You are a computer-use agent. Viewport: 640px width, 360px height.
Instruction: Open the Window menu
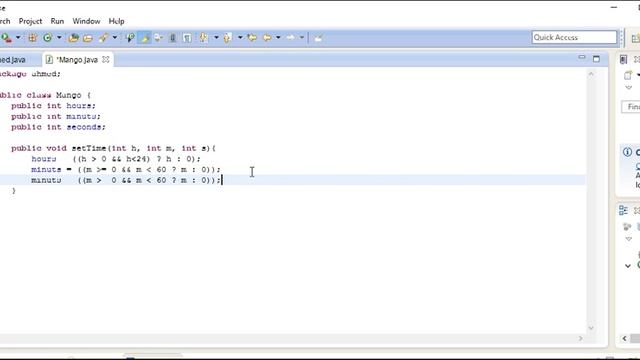(x=86, y=21)
